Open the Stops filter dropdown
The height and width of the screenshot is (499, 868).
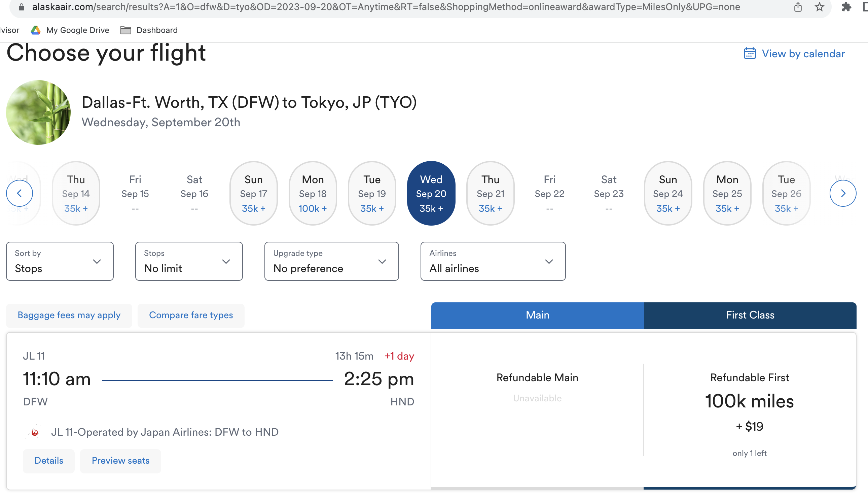pos(189,262)
